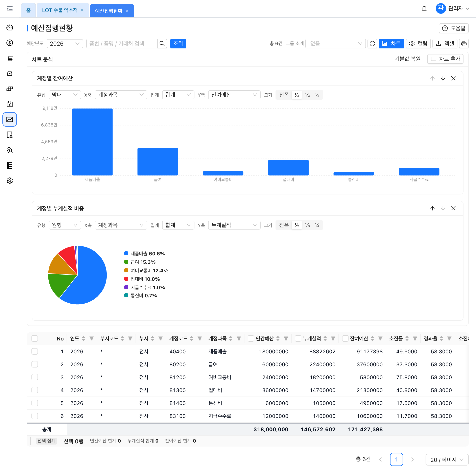The width and height of the screenshot is (476, 476).
Task: Check the row for 통신비
Action: (35, 403)
